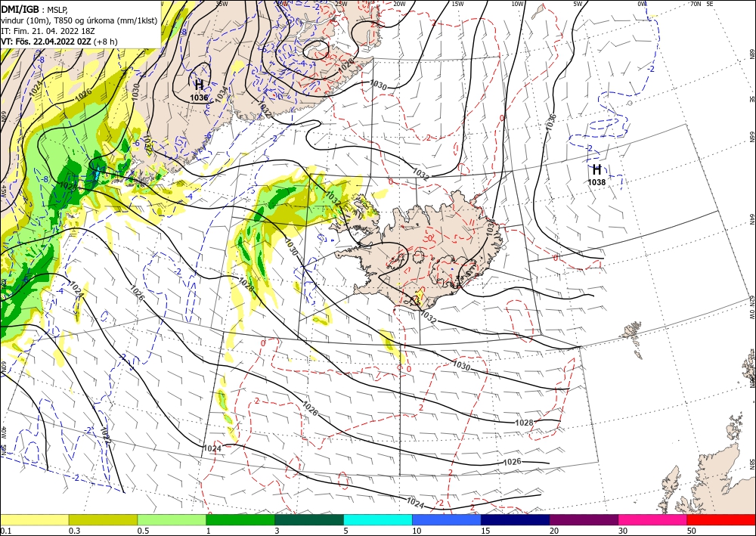This screenshot has width=756, height=536.
Task: Click the legend tick value 0.5
Action: [143, 531]
